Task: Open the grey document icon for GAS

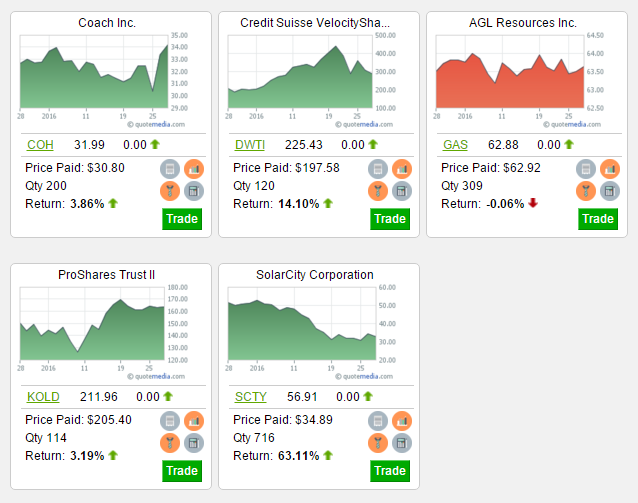Action: pyautogui.click(x=586, y=169)
